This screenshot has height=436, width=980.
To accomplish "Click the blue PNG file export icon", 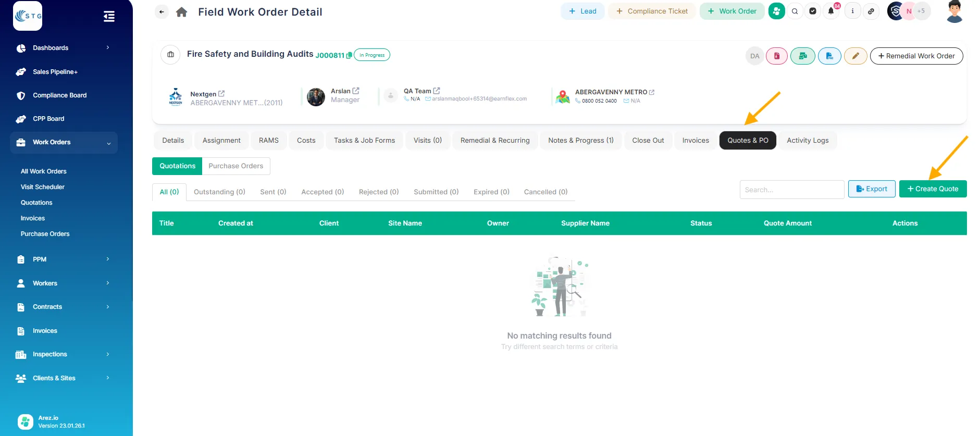I will 829,56.
